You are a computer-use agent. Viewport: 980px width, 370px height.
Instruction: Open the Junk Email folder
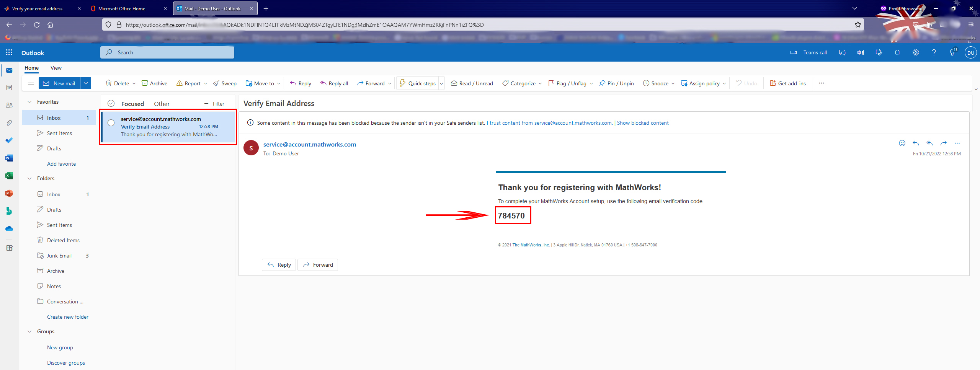pyautogui.click(x=59, y=256)
